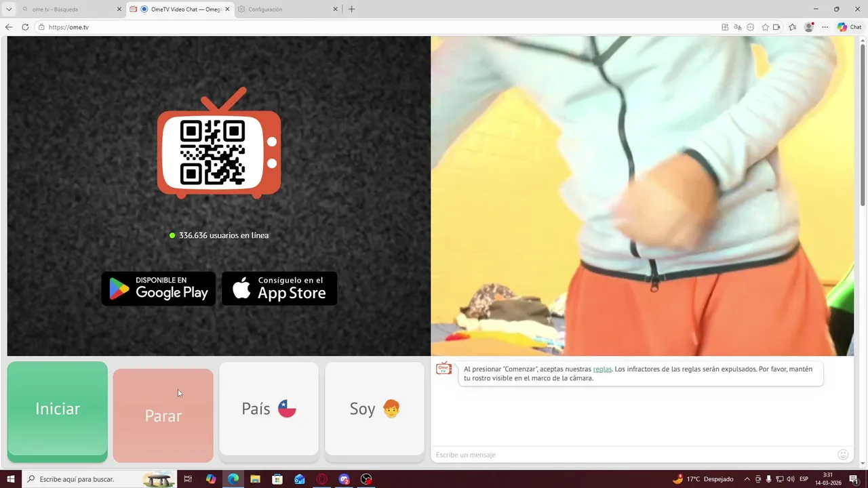Click the Parar stop button
The height and width of the screenshot is (488, 868).
pyautogui.click(x=163, y=415)
